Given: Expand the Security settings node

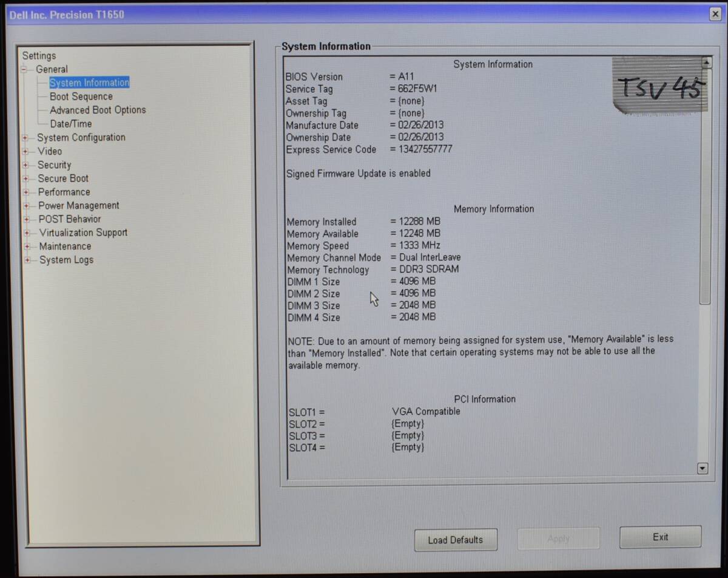Looking at the screenshot, I should [x=25, y=165].
